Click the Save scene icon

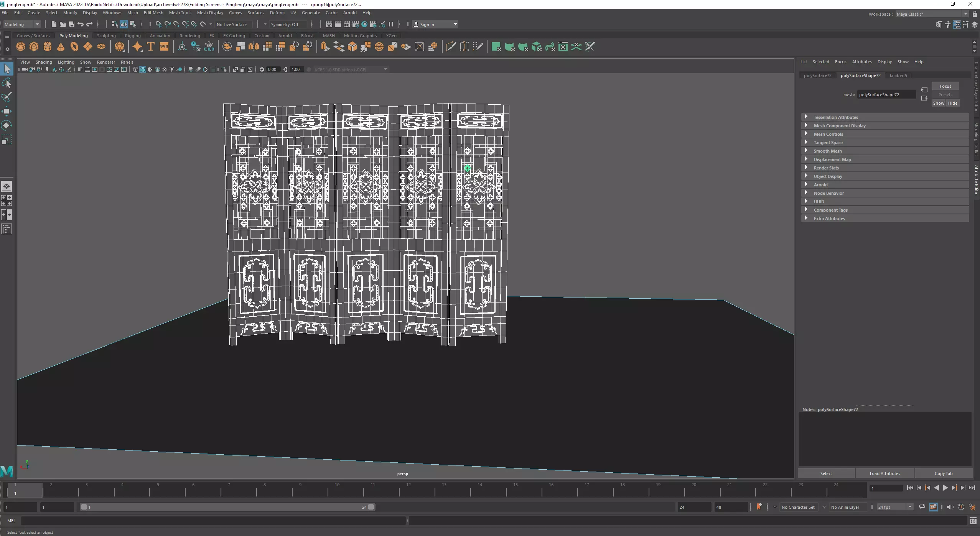(71, 24)
